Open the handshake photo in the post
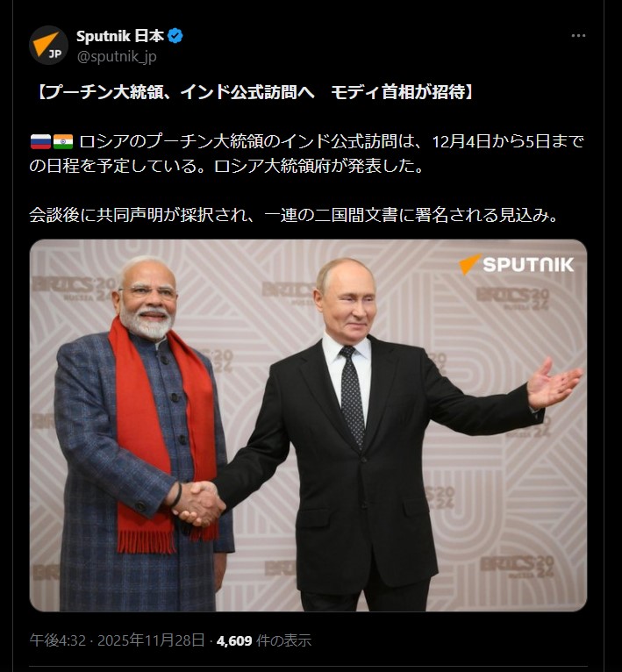Viewport: 622px width, 672px height. click(x=308, y=425)
